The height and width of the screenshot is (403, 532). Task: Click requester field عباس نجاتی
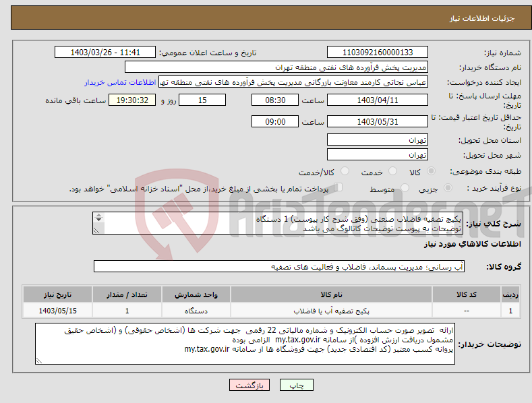pyautogui.click(x=293, y=82)
